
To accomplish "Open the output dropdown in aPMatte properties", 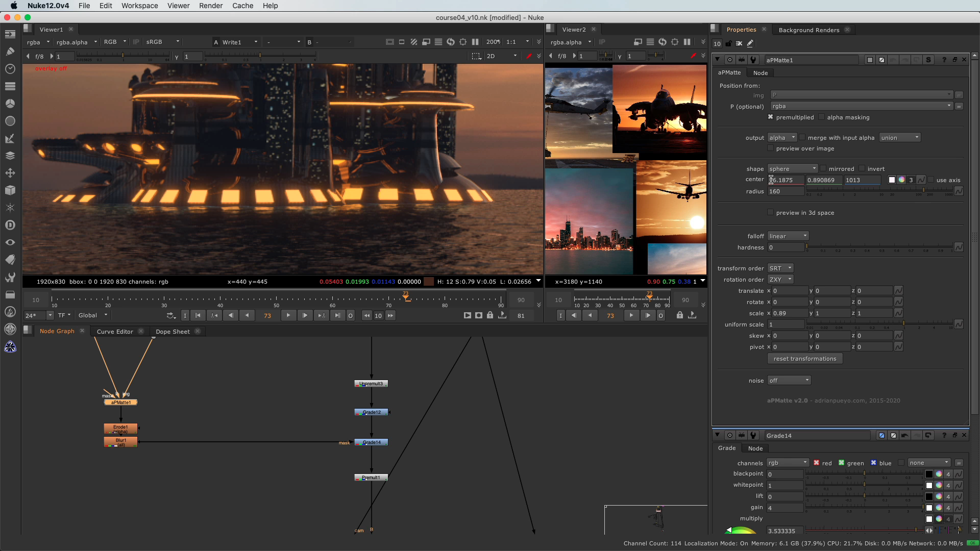I will coord(782,137).
